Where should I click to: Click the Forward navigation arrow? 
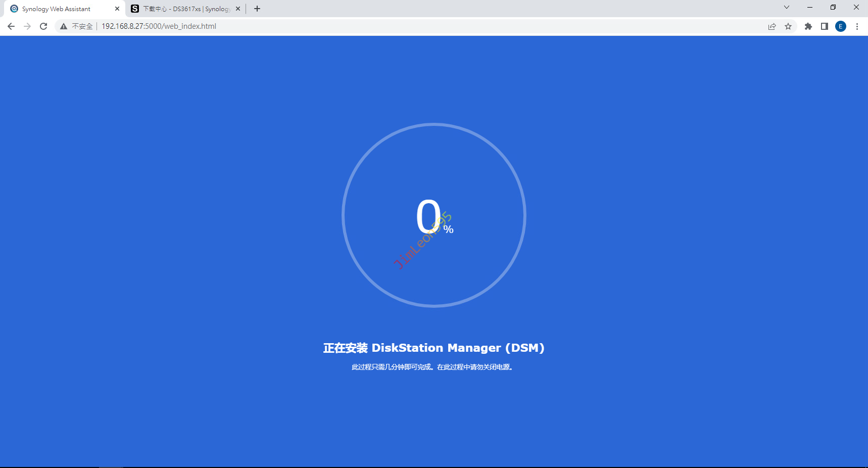27,26
